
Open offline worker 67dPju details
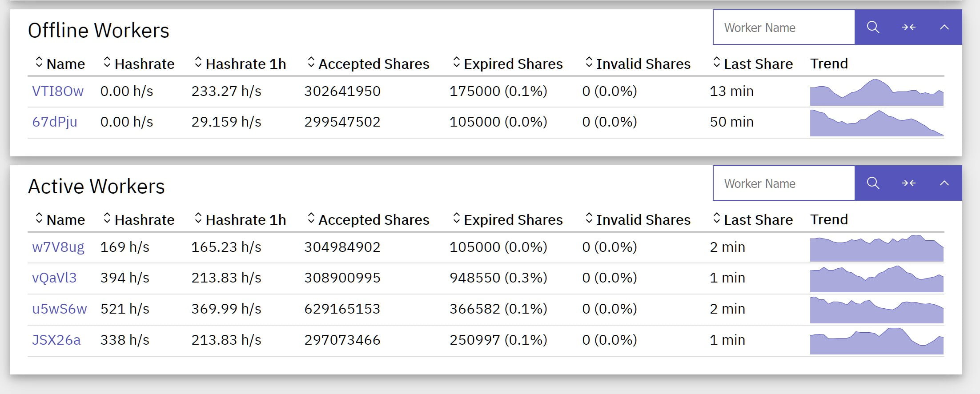(x=55, y=122)
